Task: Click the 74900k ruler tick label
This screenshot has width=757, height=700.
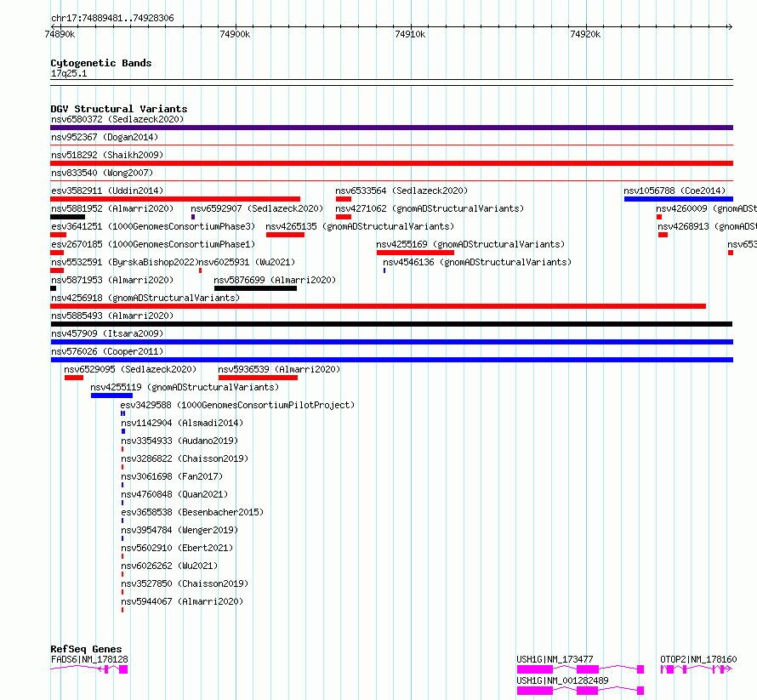Action: (235, 34)
